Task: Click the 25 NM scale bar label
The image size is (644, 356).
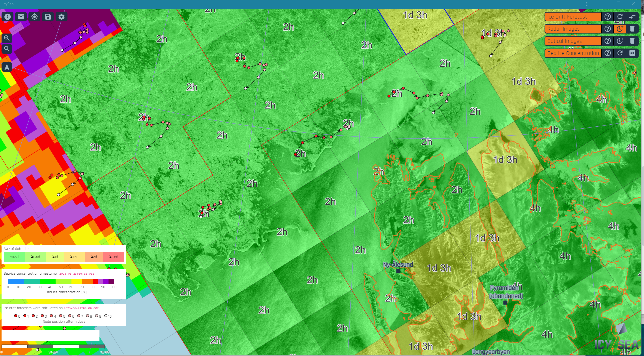Action: click(x=53, y=352)
